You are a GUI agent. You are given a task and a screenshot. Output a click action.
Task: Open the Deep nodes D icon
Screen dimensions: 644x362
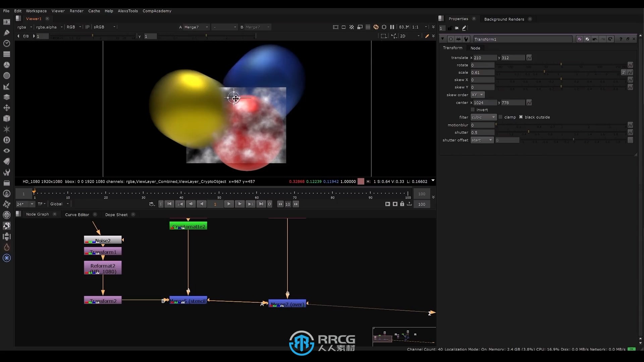[7, 140]
